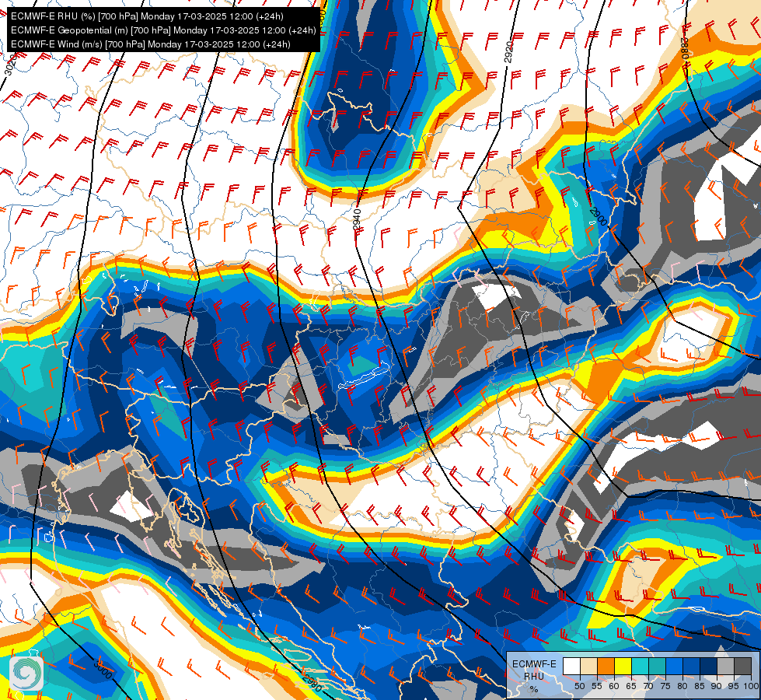Select the cyan 65–70% legend swatch
The height and width of the screenshot is (700, 761).
[x=641, y=666]
